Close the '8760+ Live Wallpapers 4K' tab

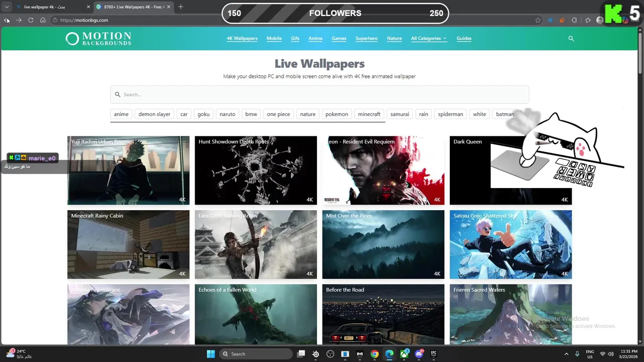pyautogui.click(x=169, y=7)
